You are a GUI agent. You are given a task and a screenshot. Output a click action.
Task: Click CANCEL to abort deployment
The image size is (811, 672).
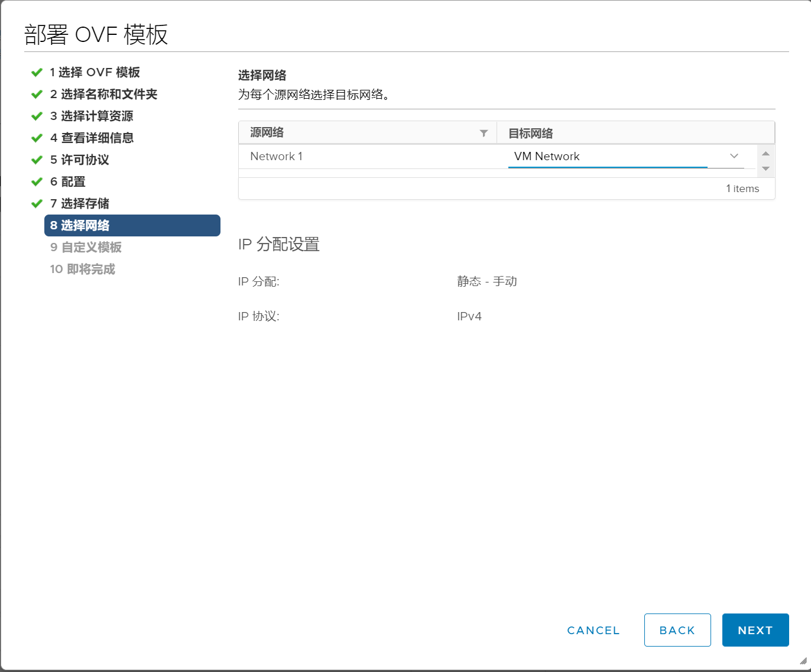(x=593, y=630)
